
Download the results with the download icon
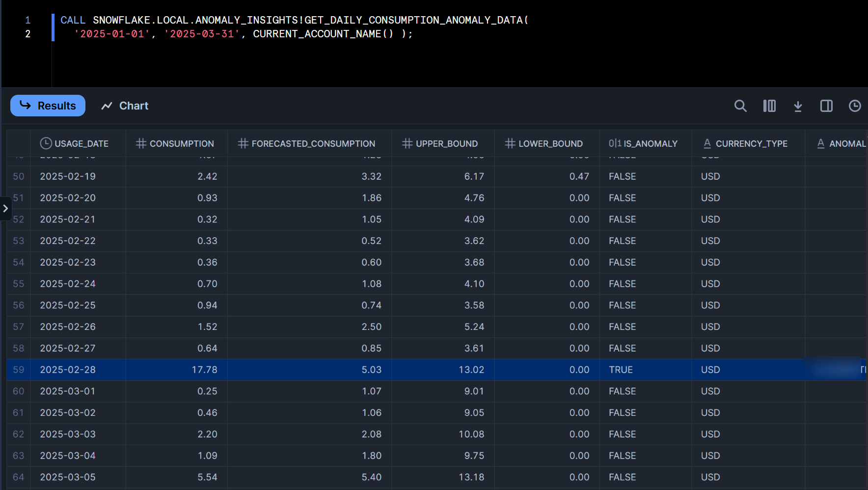[798, 106]
